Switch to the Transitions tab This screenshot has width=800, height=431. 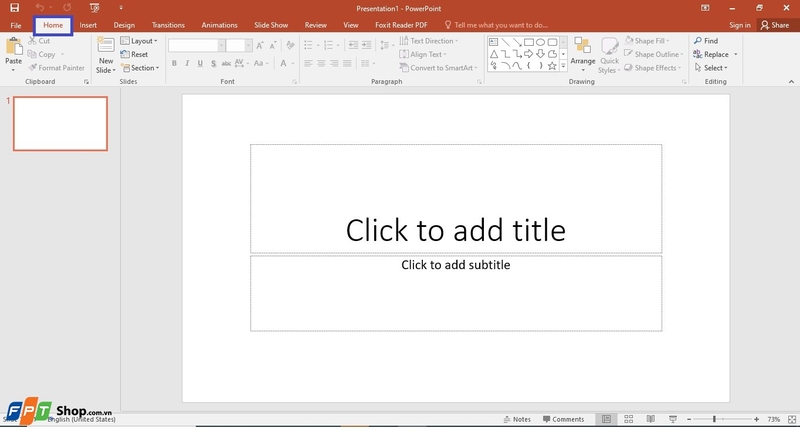(x=168, y=25)
